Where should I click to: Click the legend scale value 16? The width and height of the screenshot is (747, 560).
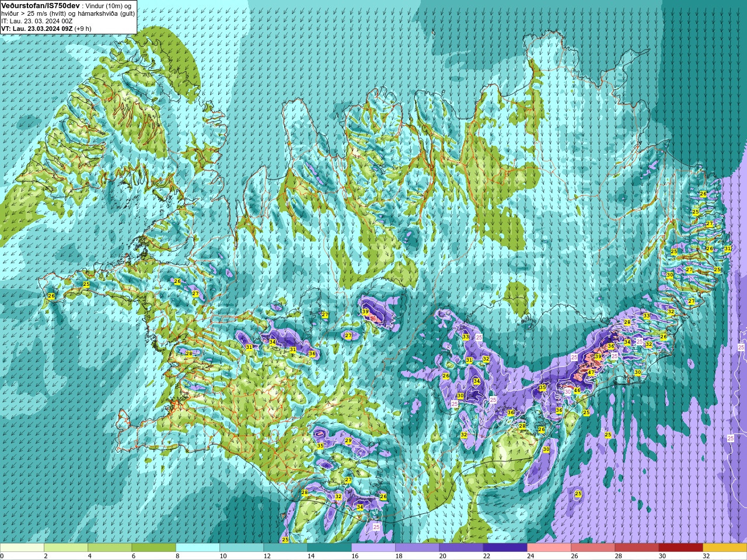354,556
